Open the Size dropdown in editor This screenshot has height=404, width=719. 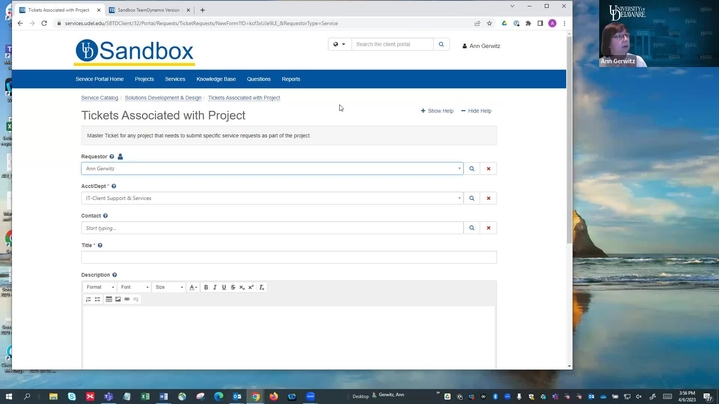(x=168, y=287)
